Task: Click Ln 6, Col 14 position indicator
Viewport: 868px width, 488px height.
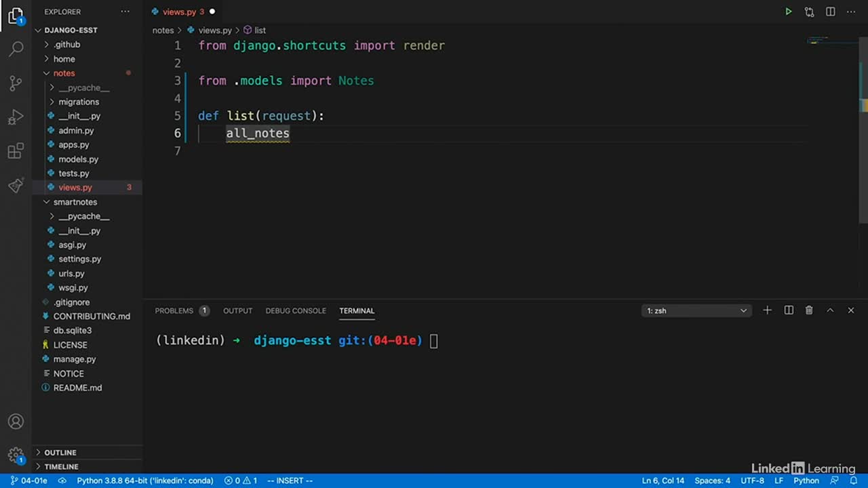Action: (663, 481)
